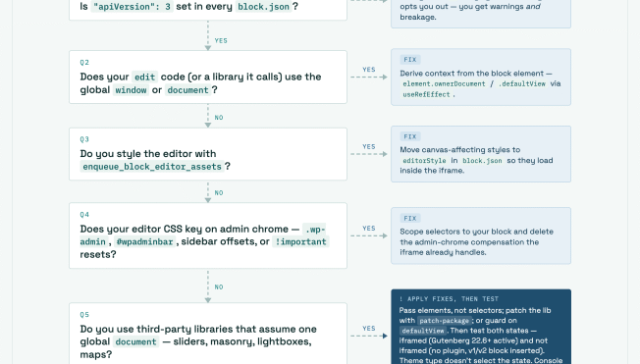Image resolution: width=640 pixels, height=364 pixels.
Task: Click the Q5 label
Action: coord(84,315)
